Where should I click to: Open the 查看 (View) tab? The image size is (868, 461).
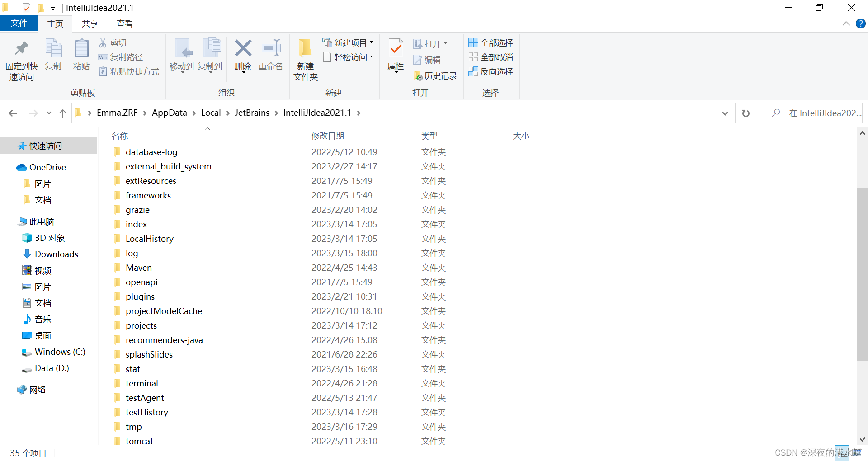click(124, 24)
